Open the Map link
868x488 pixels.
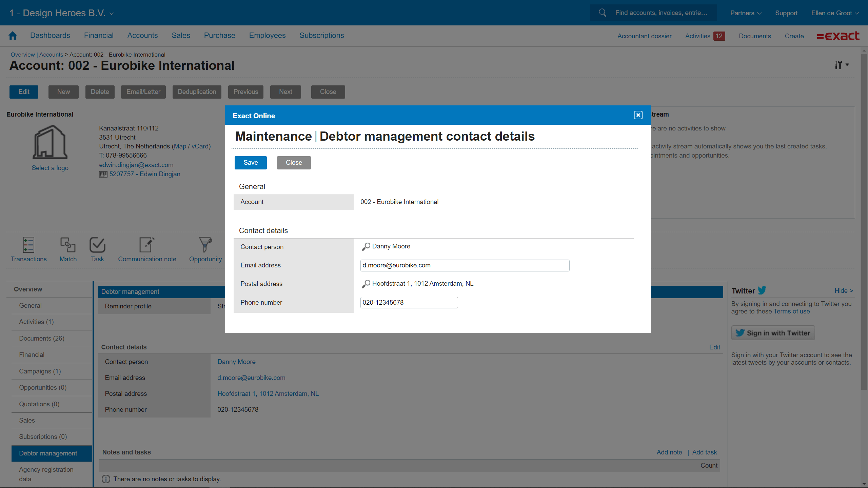[x=180, y=146]
